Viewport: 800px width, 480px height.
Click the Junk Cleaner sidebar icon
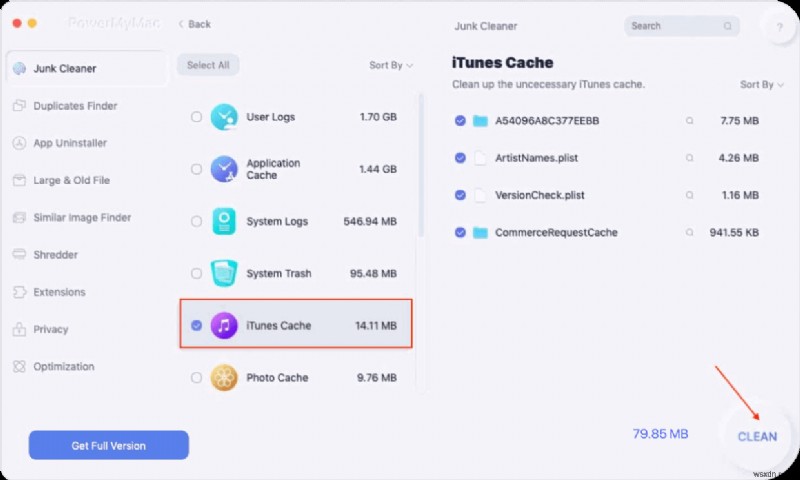(x=19, y=68)
